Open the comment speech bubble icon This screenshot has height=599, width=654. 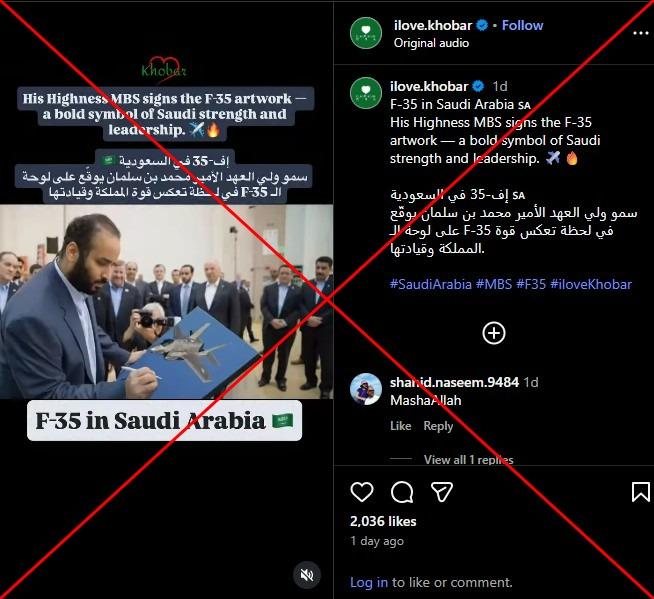[x=402, y=492]
